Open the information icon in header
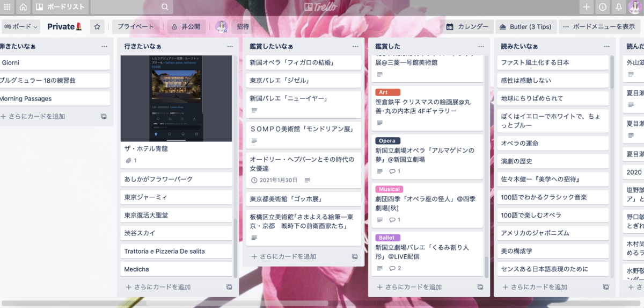Image resolution: width=644 pixels, height=308 pixels. [x=603, y=7]
